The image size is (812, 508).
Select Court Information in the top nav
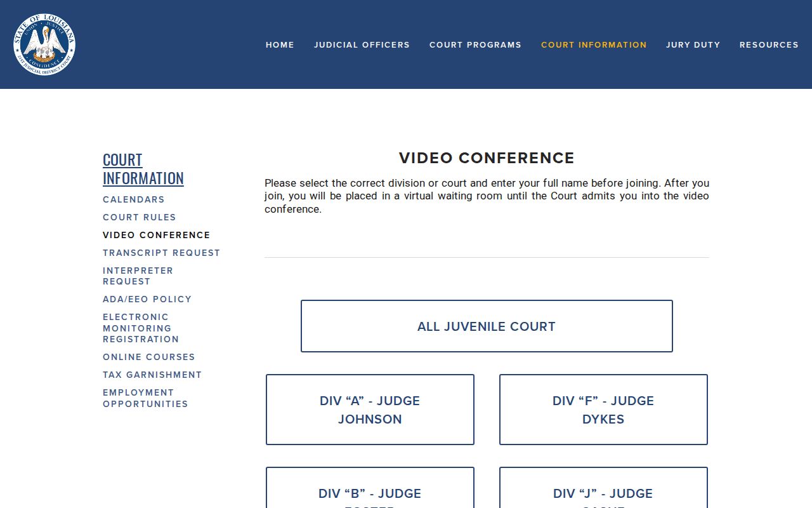pos(594,45)
